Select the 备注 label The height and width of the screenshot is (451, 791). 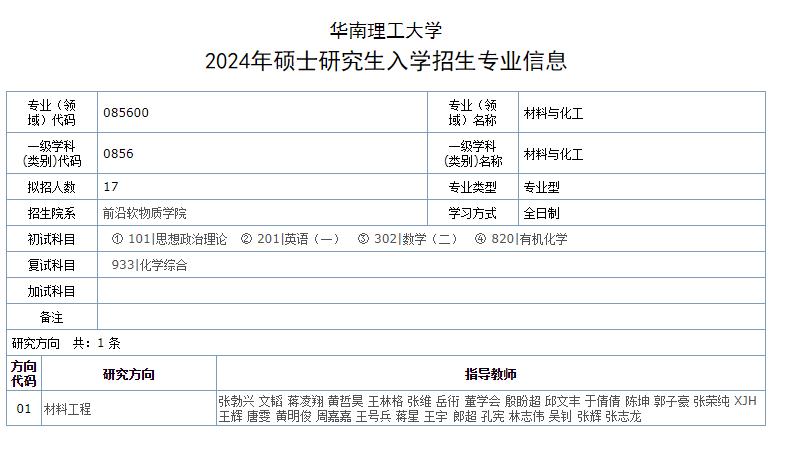(x=51, y=317)
